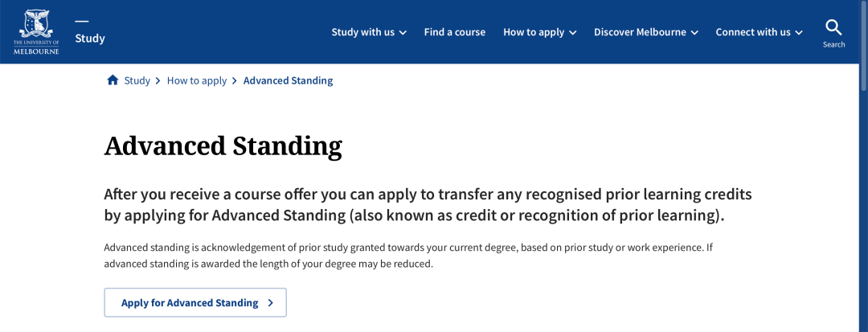Click the Advanced Standing page heading
Image resolution: width=868 pixels, height=332 pixels.
(x=223, y=146)
